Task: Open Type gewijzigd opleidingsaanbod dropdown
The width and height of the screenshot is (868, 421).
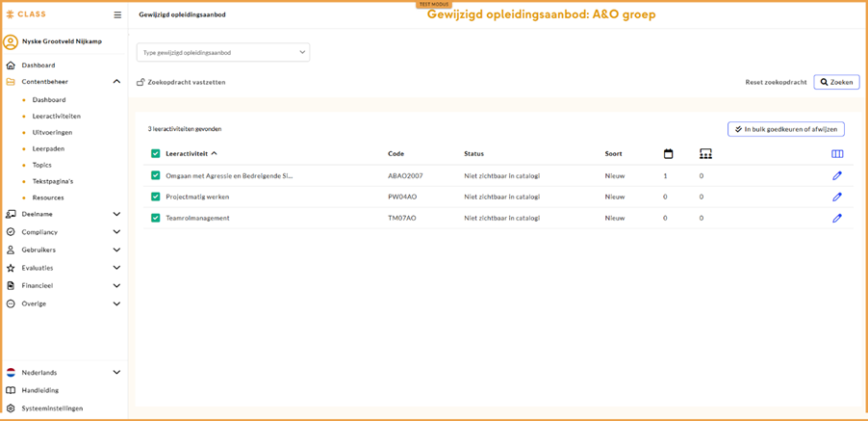Action: coord(222,52)
